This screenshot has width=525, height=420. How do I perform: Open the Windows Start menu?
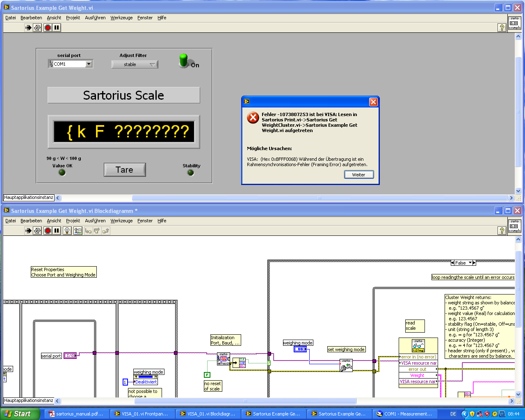[x=20, y=414]
